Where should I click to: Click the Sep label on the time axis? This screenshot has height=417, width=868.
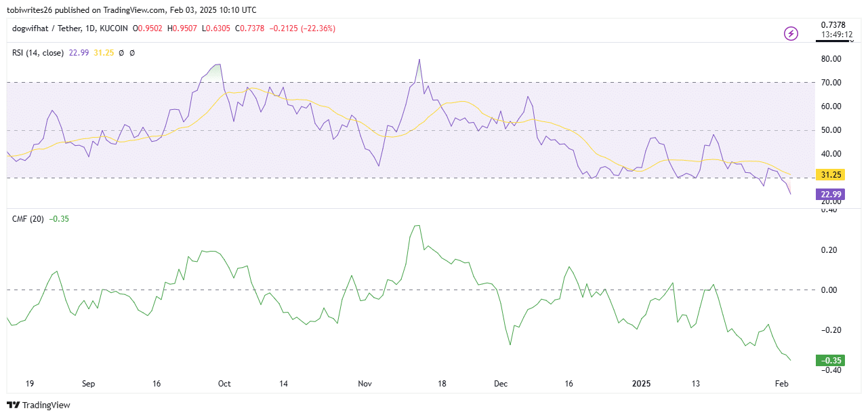pyautogui.click(x=89, y=384)
